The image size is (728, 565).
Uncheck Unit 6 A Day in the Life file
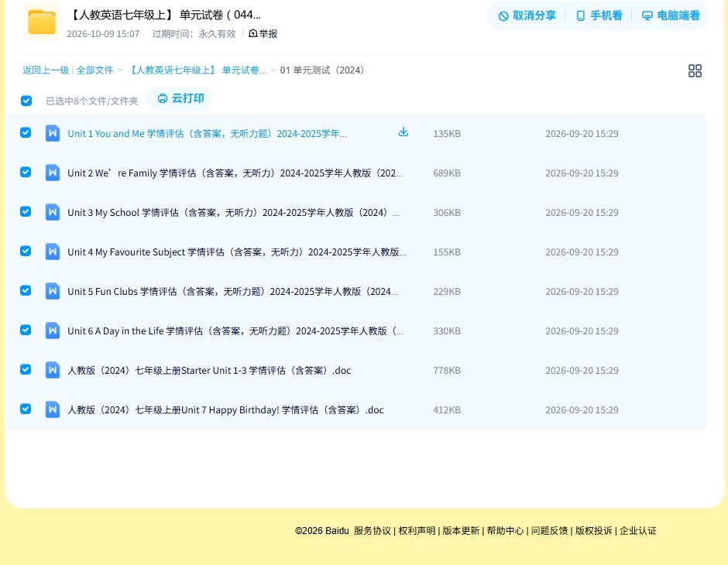[x=26, y=330]
